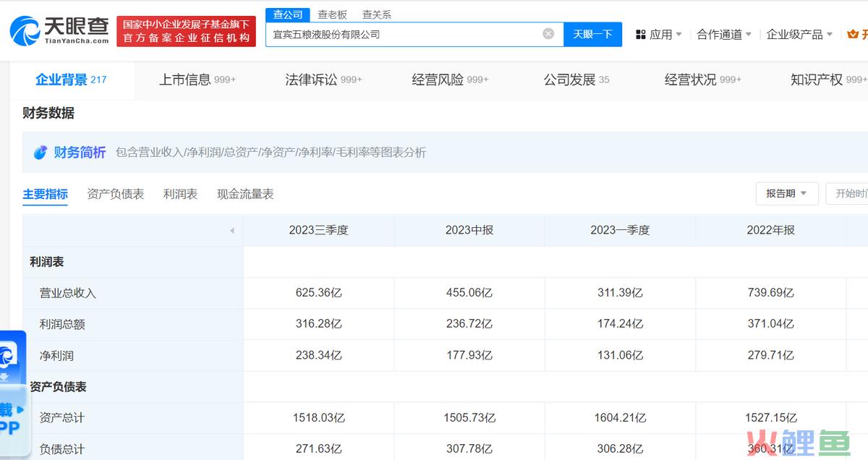Image resolution: width=868 pixels, height=460 pixels.
Task: Click the 1518.03亿 total assets cell
Action: click(318, 417)
